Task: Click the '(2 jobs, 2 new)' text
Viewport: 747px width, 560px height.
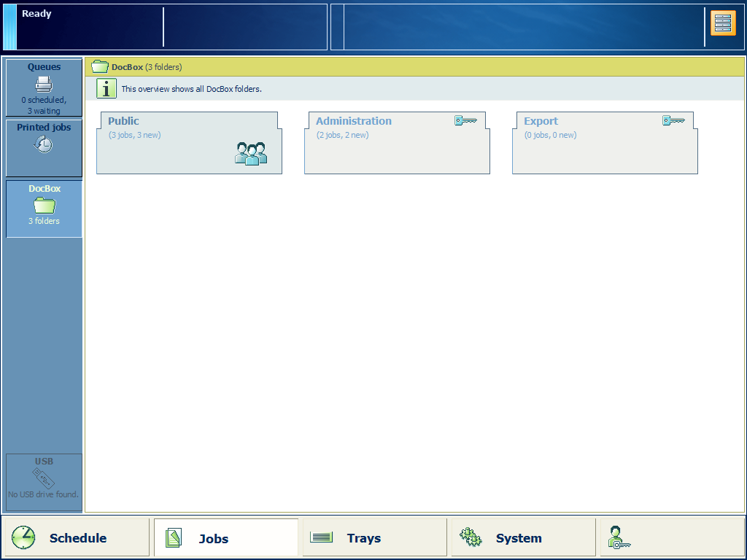Action: coord(343,135)
